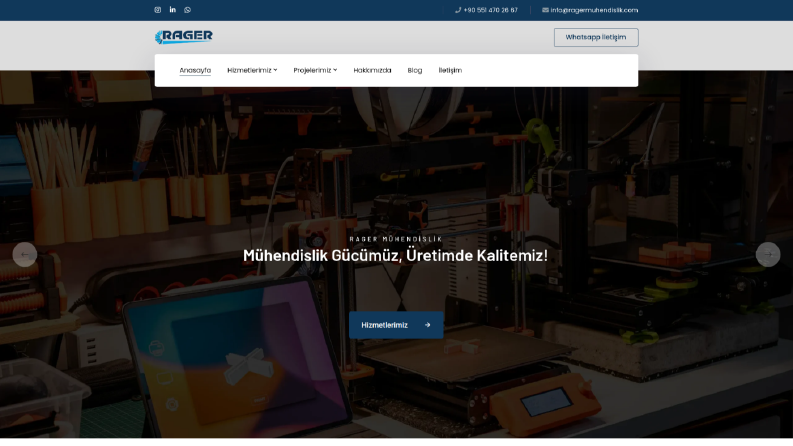Click the arrow inside Hizmetlerimiz button

coord(427,325)
